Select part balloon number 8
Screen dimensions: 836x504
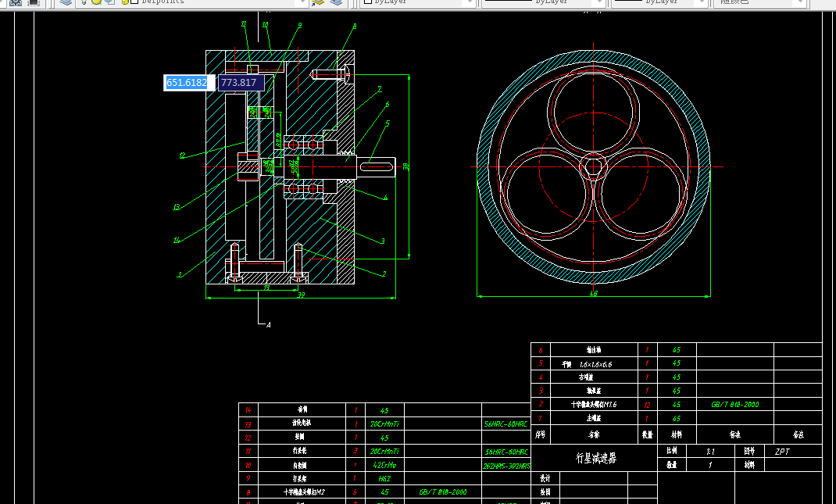click(x=355, y=26)
